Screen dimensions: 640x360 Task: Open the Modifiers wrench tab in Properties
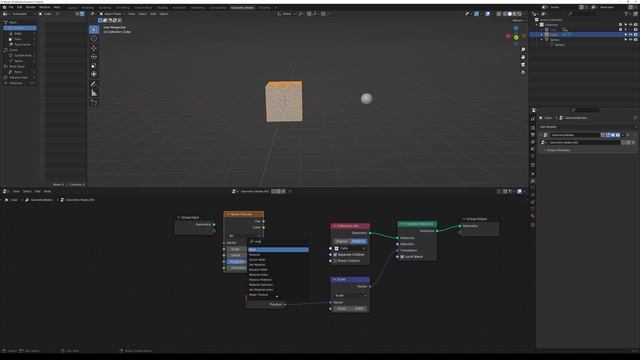click(x=533, y=181)
